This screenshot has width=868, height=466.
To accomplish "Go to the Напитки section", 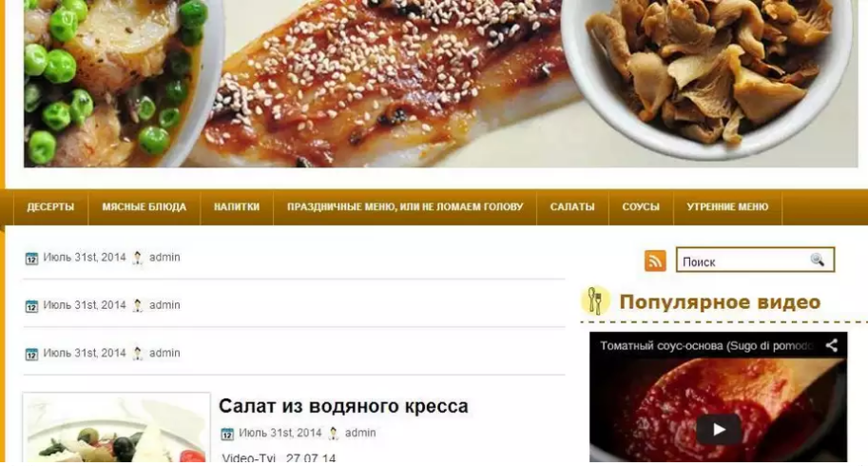I will point(237,207).
